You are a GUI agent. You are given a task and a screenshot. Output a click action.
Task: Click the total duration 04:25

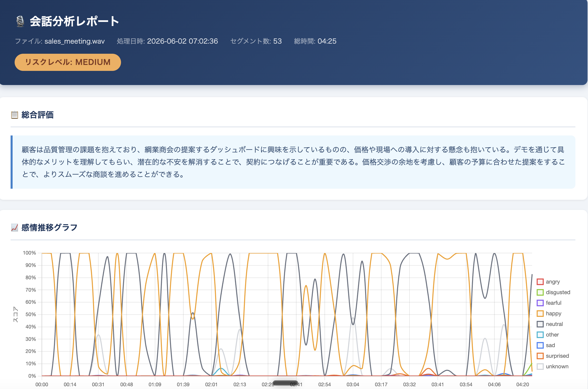[x=327, y=41]
